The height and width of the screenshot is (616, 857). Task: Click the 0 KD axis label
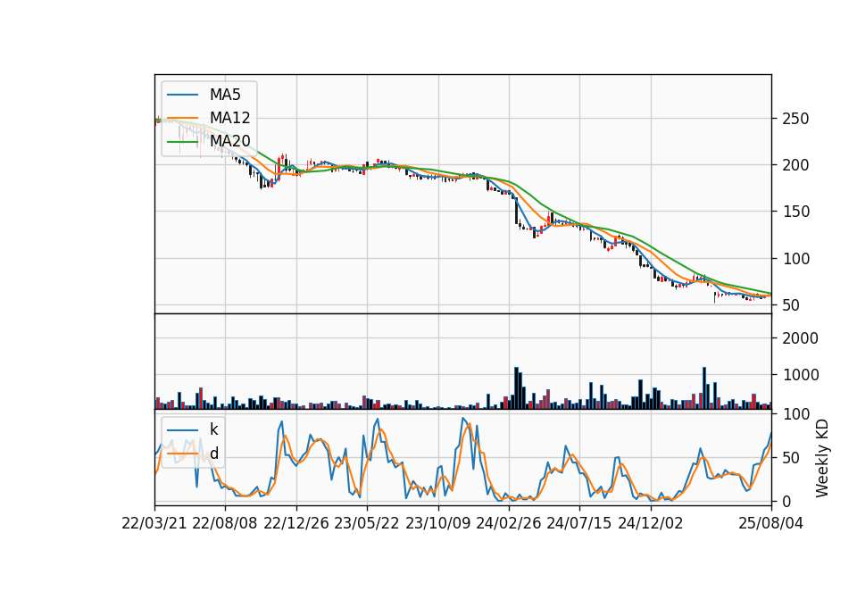787,501
